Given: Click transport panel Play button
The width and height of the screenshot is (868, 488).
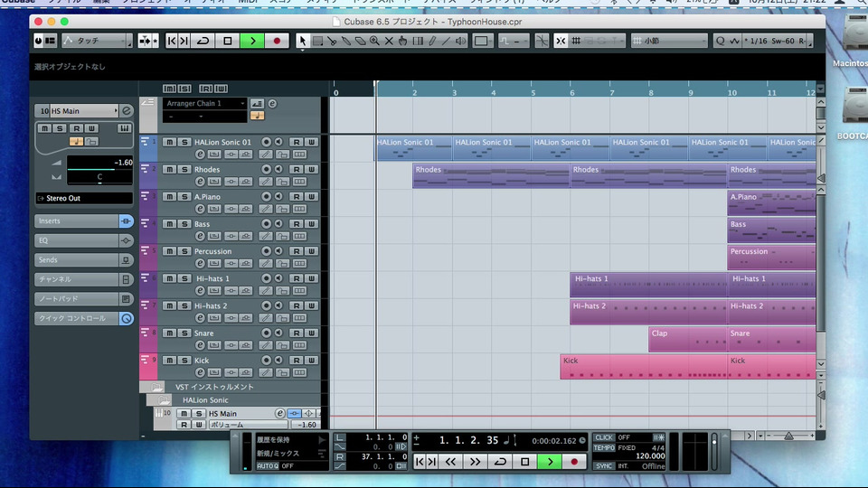Looking at the screenshot, I should [x=550, y=462].
